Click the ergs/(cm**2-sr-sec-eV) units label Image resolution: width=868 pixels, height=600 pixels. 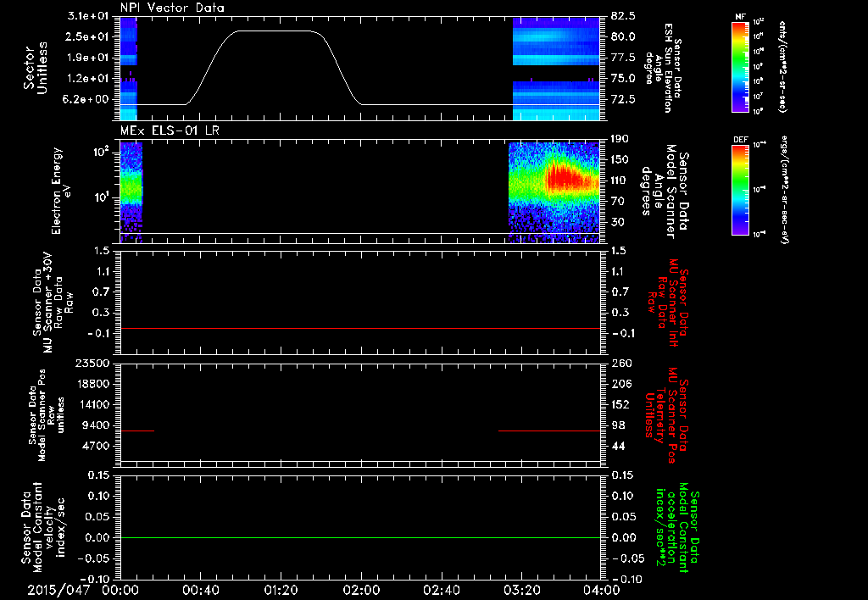coord(782,189)
